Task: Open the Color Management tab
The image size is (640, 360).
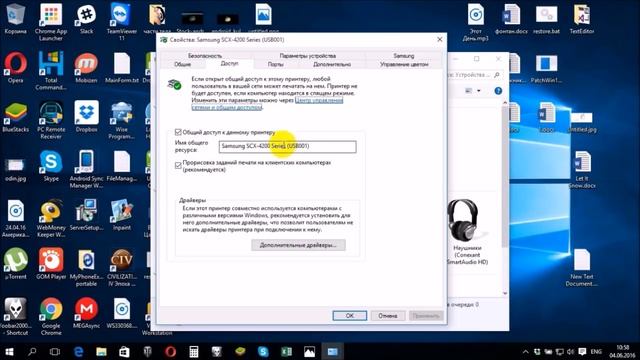Action: [x=404, y=64]
